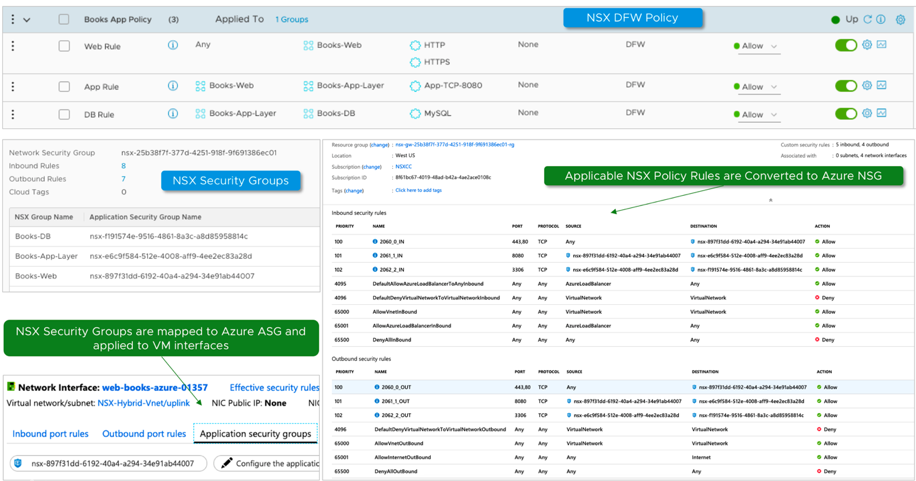Click the Books-Web destination group icon in Web Rule

pos(308,46)
